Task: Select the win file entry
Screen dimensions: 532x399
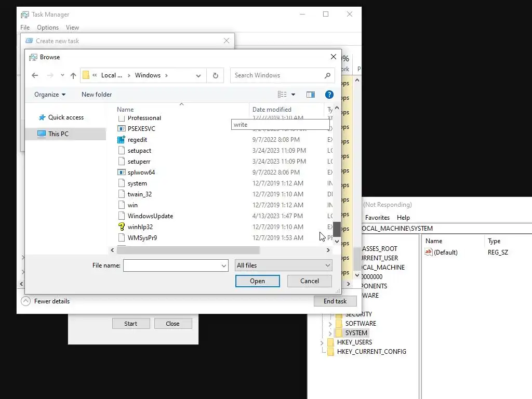Action: click(132, 205)
